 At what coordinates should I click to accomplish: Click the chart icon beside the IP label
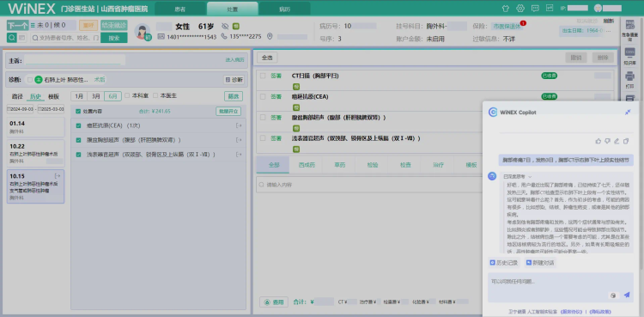click(550, 8)
